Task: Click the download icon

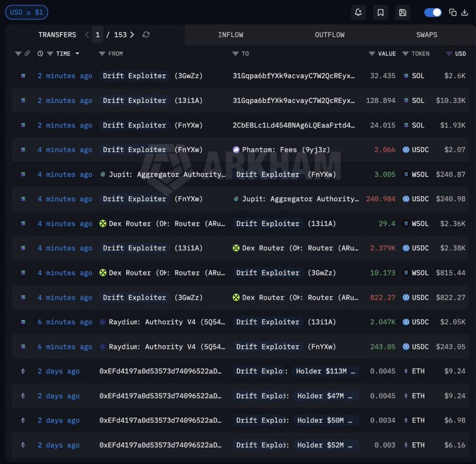Action: 464,12
